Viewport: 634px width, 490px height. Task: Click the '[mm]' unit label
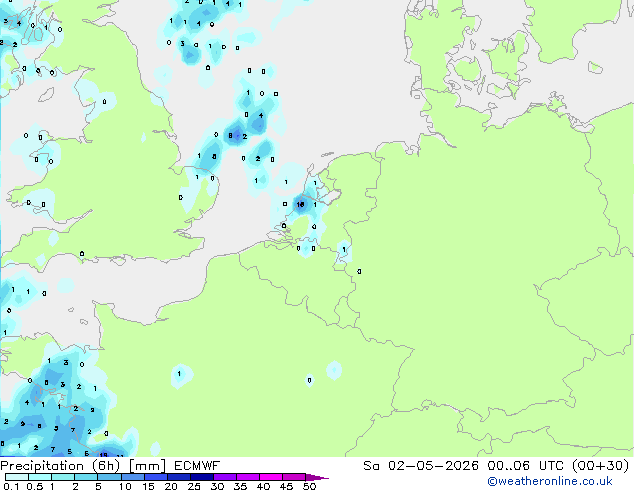(148, 466)
